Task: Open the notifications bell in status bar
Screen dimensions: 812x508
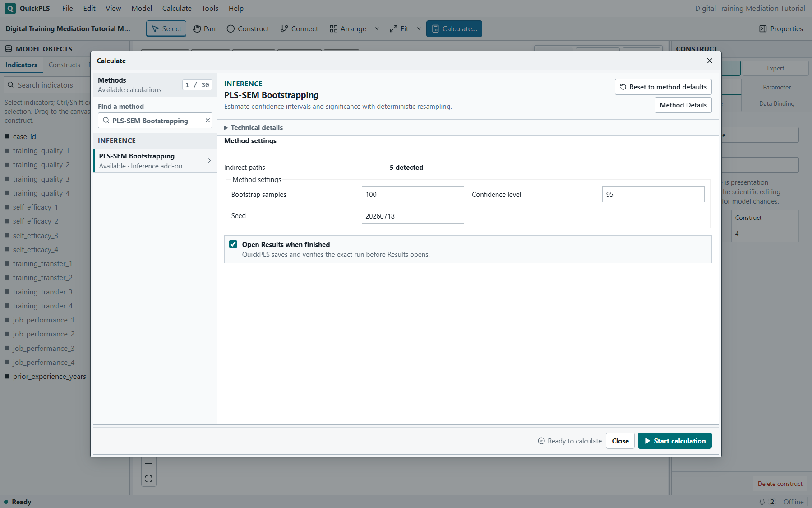Action: (x=762, y=502)
